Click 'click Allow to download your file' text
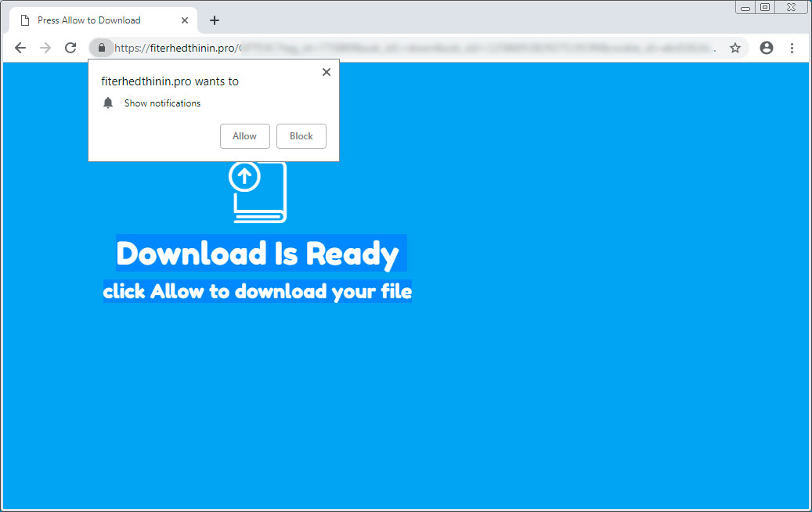 point(258,291)
